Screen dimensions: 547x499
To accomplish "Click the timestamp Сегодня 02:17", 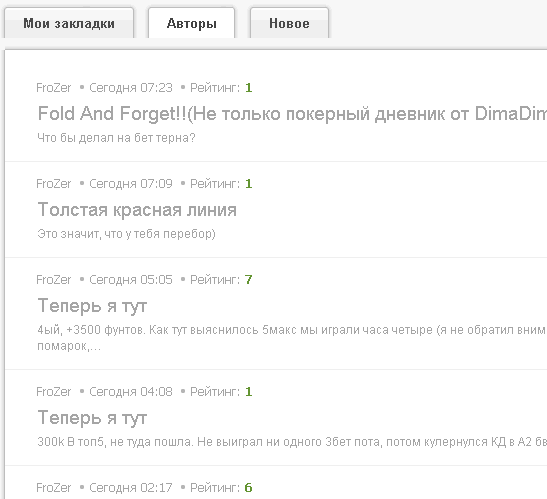I will coord(131,487).
